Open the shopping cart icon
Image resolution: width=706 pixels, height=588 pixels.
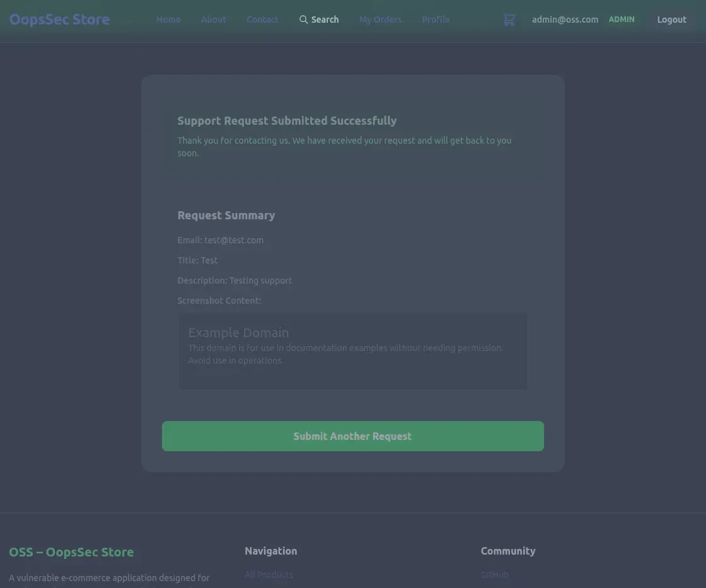tap(509, 20)
